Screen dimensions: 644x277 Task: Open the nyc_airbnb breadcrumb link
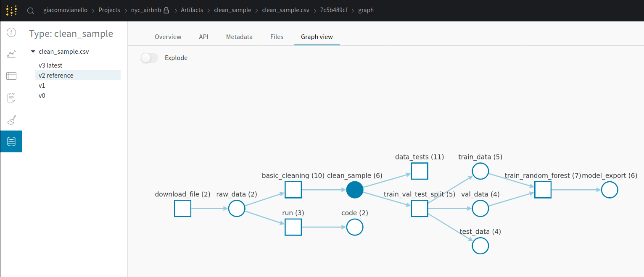146,10
